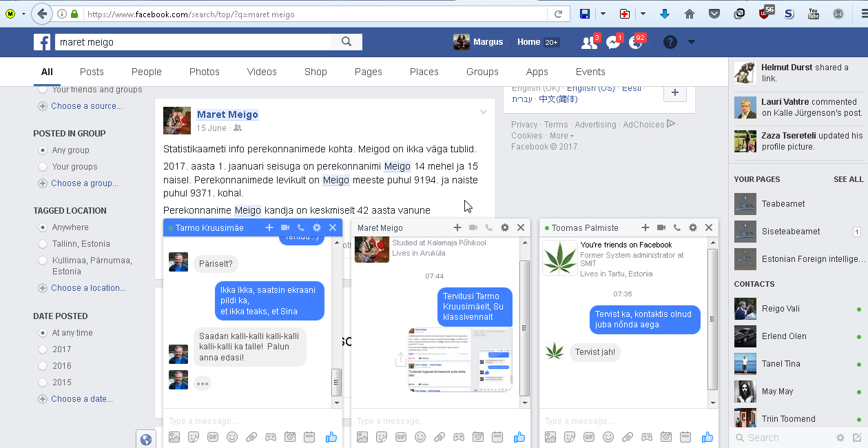
Task: Select the Anywhere location radio button
Action: point(43,227)
